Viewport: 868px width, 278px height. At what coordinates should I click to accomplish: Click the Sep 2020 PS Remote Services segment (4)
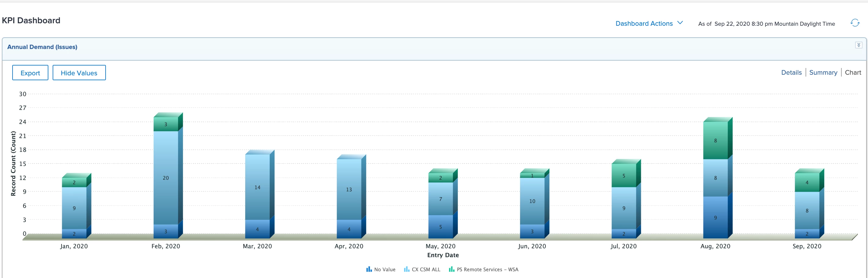point(807,182)
